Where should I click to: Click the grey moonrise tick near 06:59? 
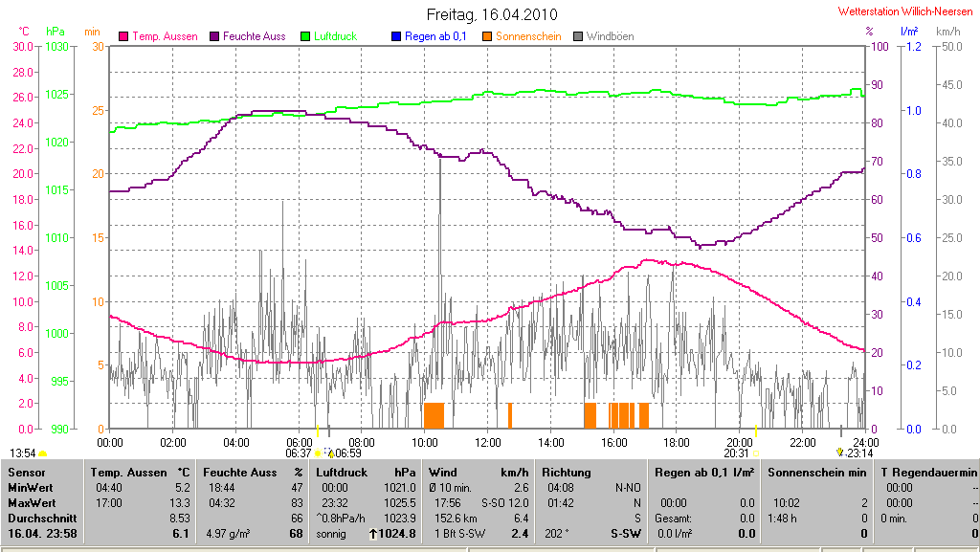(x=329, y=431)
